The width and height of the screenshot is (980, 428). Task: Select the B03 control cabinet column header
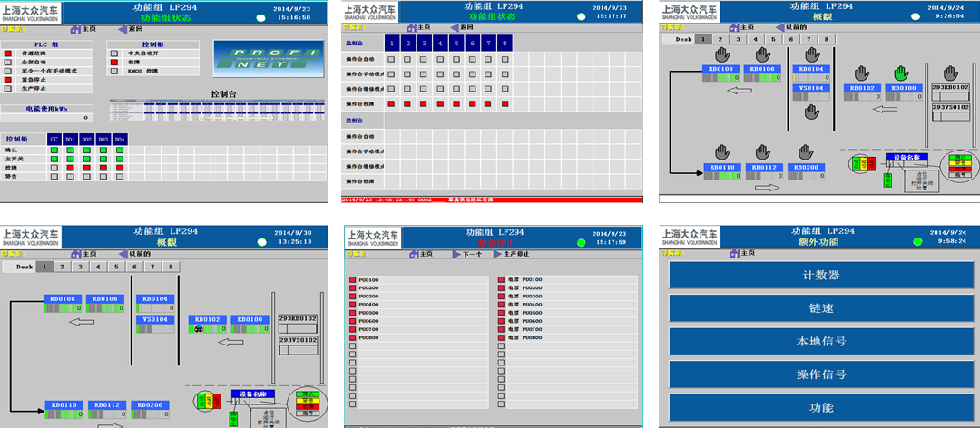[103, 139]
